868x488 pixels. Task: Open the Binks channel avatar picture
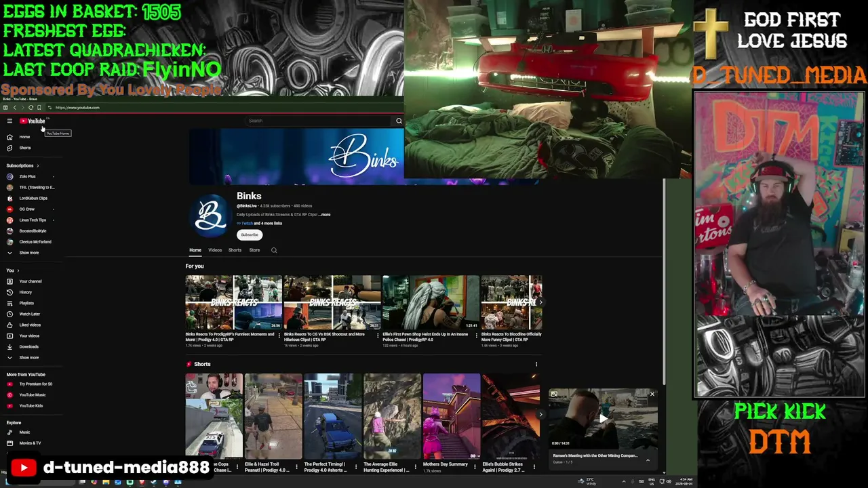coord(210,216)
